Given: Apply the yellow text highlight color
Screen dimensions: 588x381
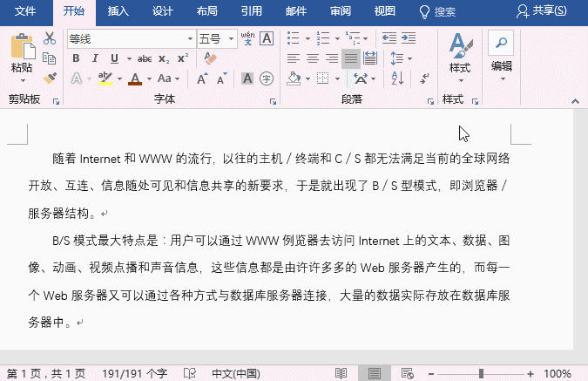Looking at the screenshot, I should pyautogui.click(x=105, y=78).
